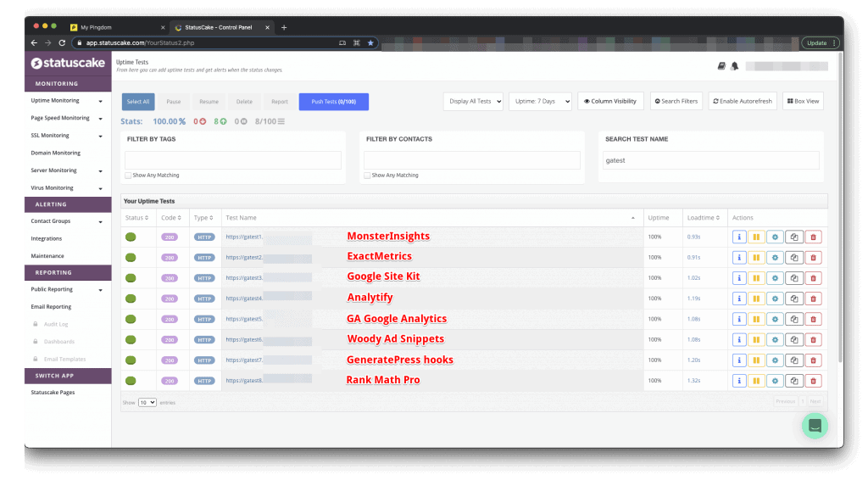Open settings for the gatest5 test
The image size is (868, 480).
pyautogui.click(x=775, y=319)
